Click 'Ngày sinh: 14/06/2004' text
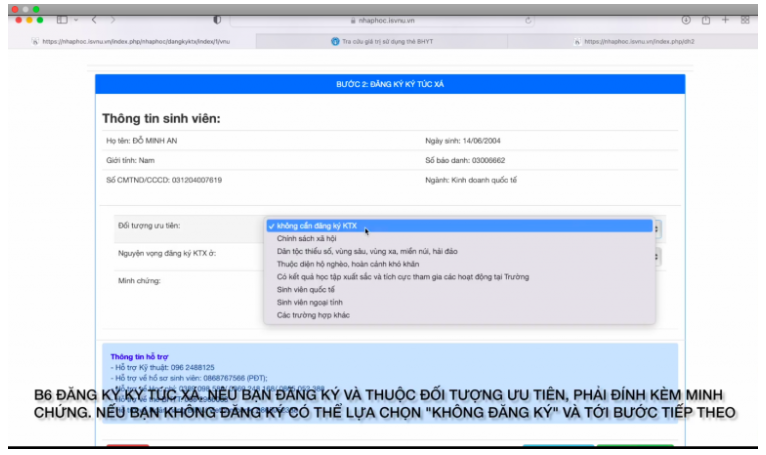The height and width of the screenshot is (455, 766). 463,141
